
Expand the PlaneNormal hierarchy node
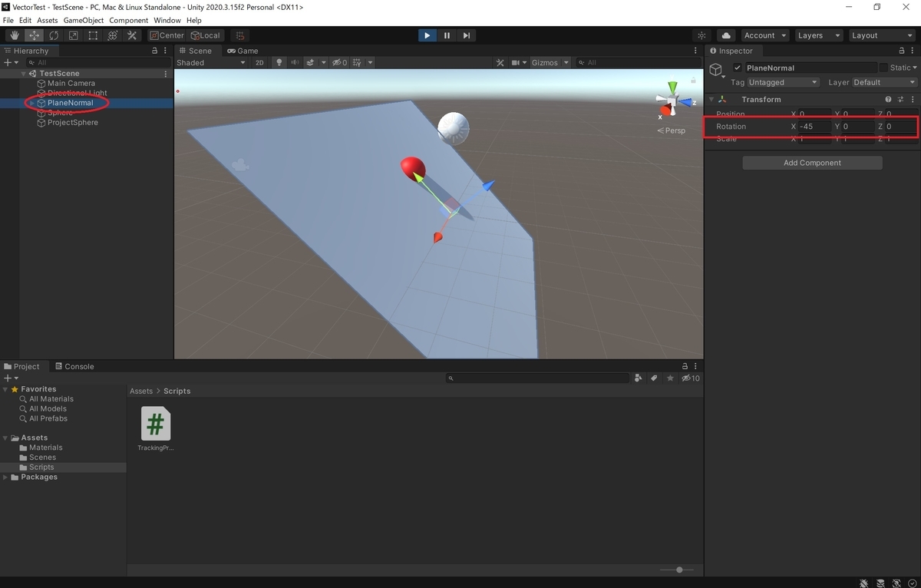[32, 103]
